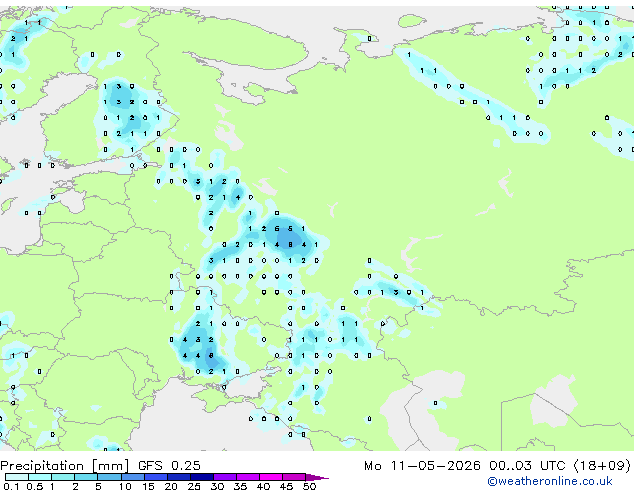Viewport: 634px width, 490px height.
Task: Click the '10' legend scale label
Action: point(125,486)
